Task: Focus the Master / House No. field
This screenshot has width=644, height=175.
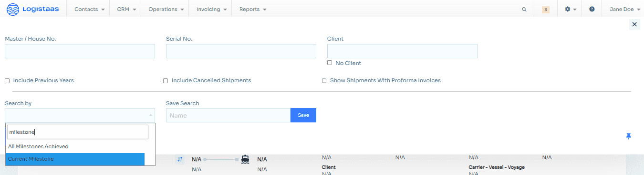Action: (80, 51)
